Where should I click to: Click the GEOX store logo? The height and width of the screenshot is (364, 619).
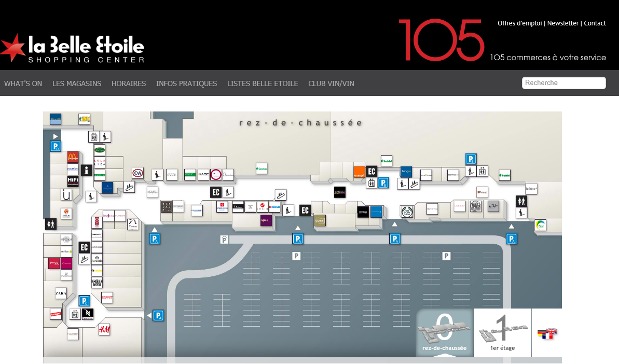[363, 212]
